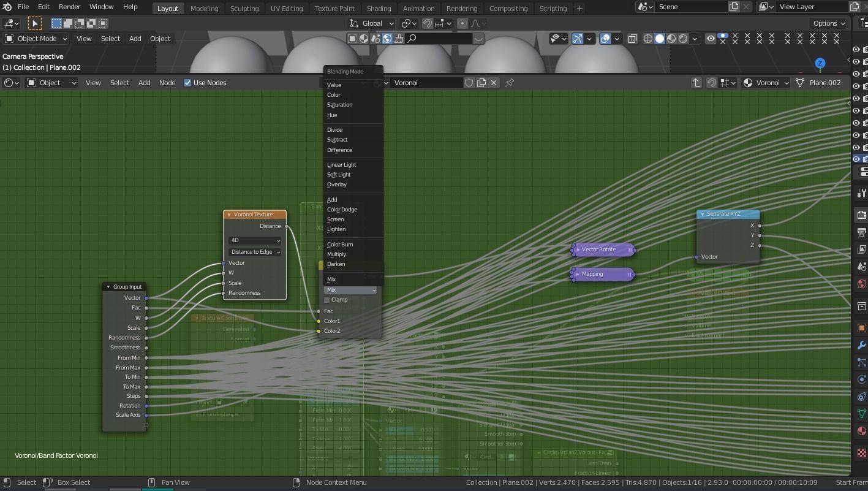868x491 pixels.
Task: Click the Options button top right
Action: [x=828, y=23]
